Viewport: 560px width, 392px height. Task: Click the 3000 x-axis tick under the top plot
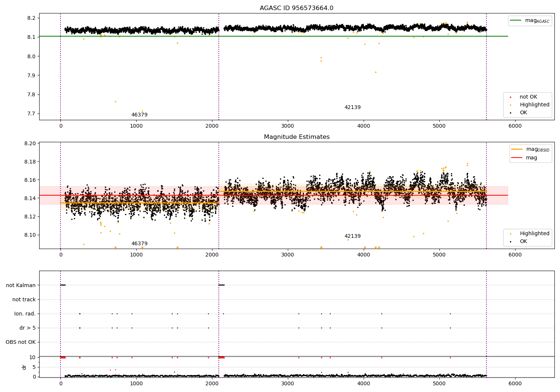tap(288, 126)
